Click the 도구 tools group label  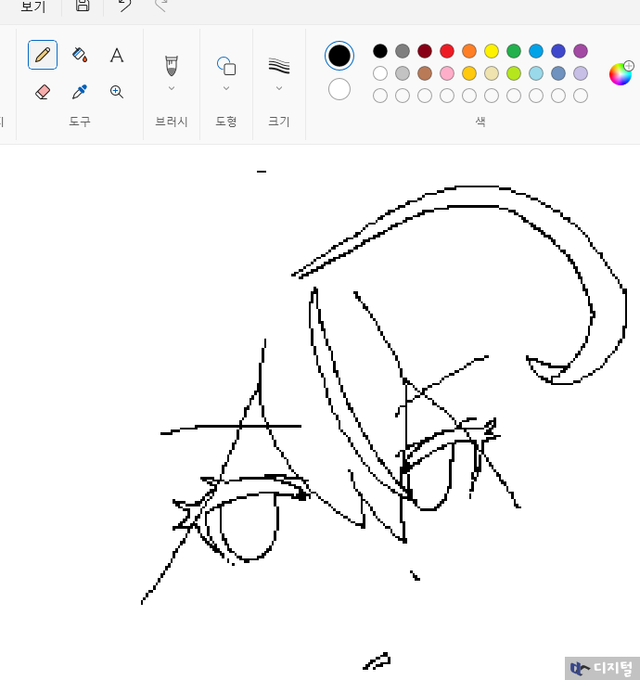[x=80, y=121]
